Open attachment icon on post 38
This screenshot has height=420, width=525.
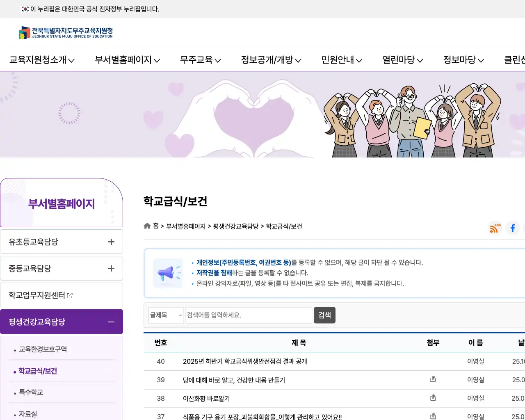click(433, 397)
